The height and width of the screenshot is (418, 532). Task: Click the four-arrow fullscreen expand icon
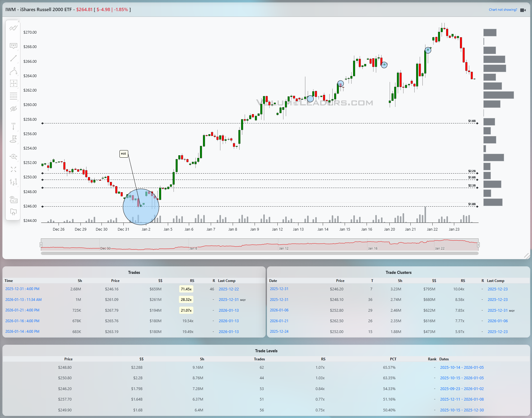13,169
